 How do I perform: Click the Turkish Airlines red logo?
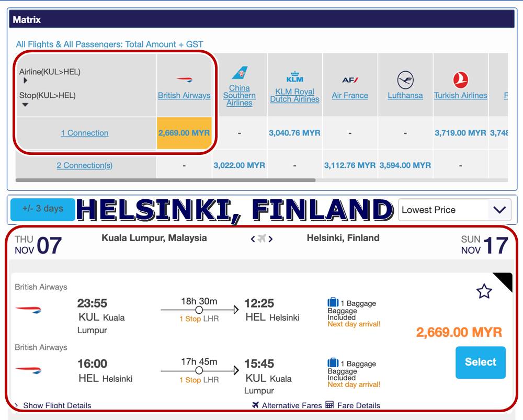click(x=461, y=80)
